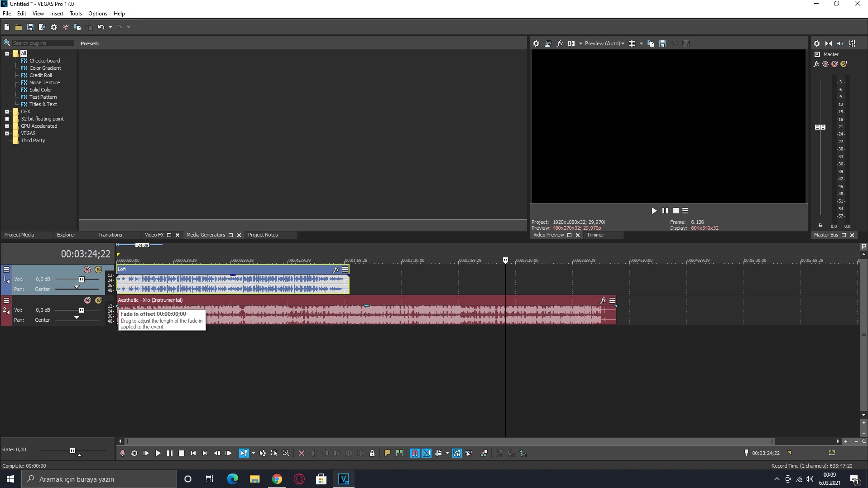
Task: Toggle Dim Output in the Master Bus panel
Action: [840, 43]
